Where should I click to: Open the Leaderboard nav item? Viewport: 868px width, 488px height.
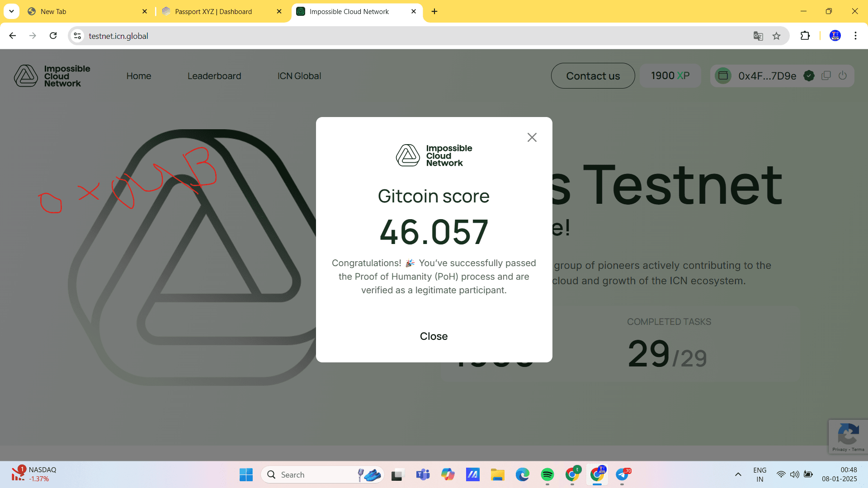coord(214,76)
